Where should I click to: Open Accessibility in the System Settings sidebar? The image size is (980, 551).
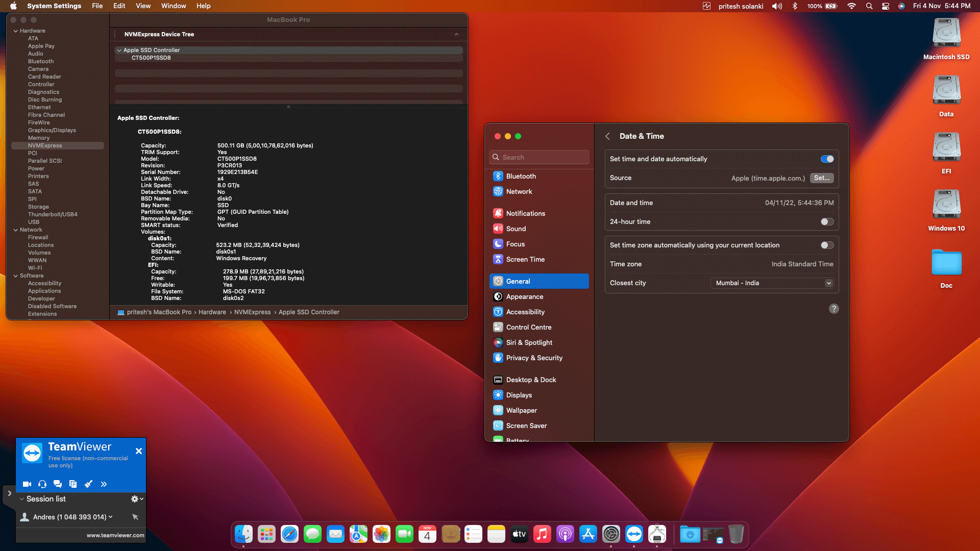pos(539,312)
